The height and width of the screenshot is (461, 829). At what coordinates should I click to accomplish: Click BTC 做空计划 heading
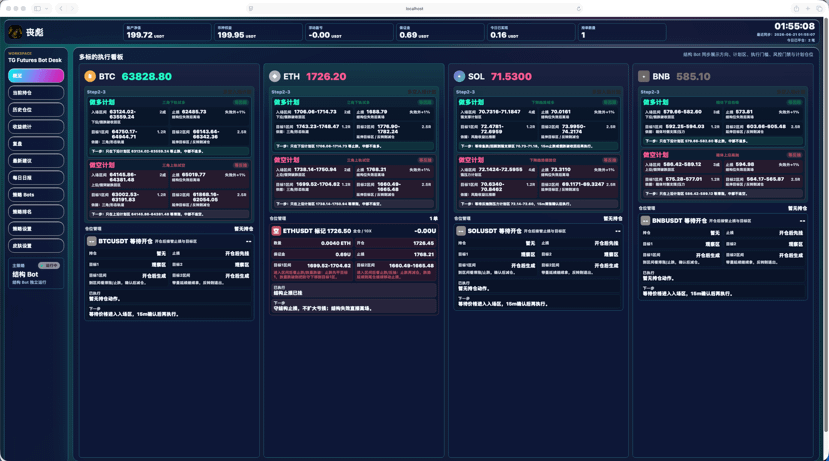pos(102,165)
